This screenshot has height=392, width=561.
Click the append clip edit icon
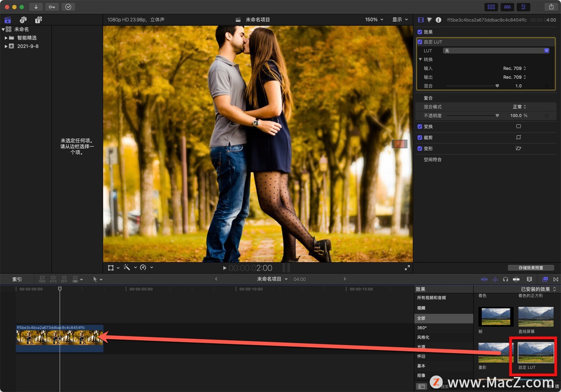pos(64,279)
